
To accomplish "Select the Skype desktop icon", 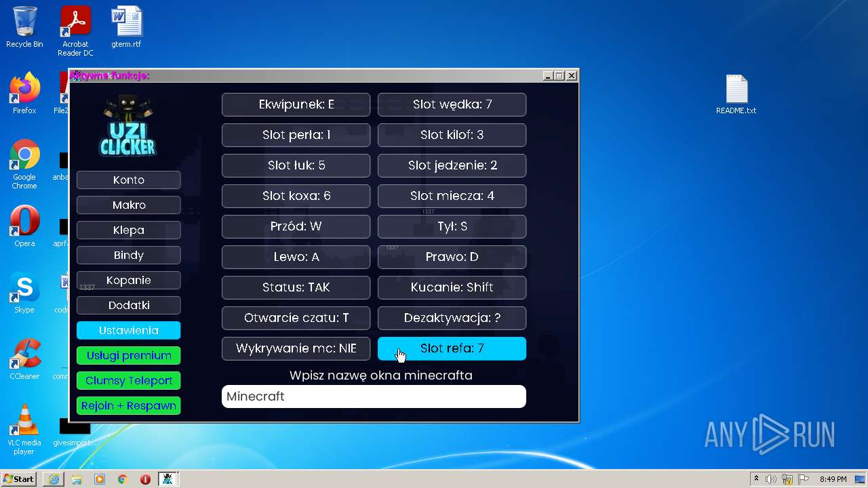I will point(24,293).
